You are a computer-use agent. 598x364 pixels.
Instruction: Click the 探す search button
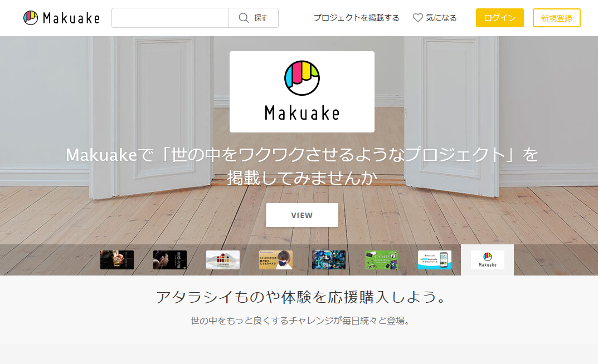click(x=254, y=18)
